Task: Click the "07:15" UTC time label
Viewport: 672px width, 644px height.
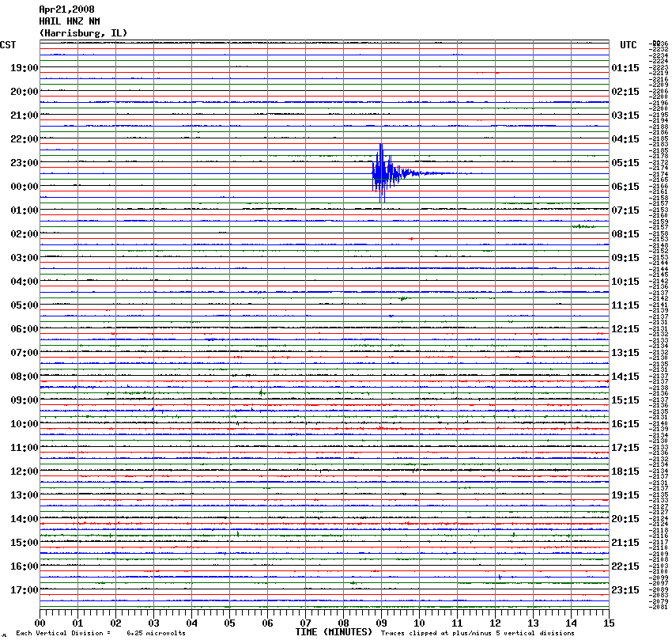Action: click(x=625, y=210)
